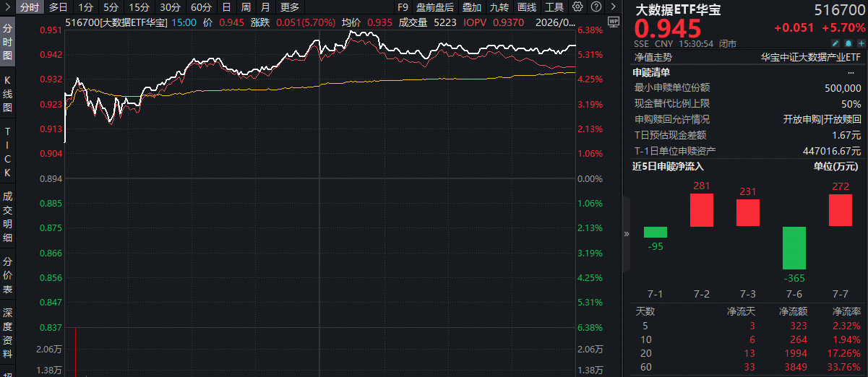Click the +5.70% change percentage

tap(844, 28)
